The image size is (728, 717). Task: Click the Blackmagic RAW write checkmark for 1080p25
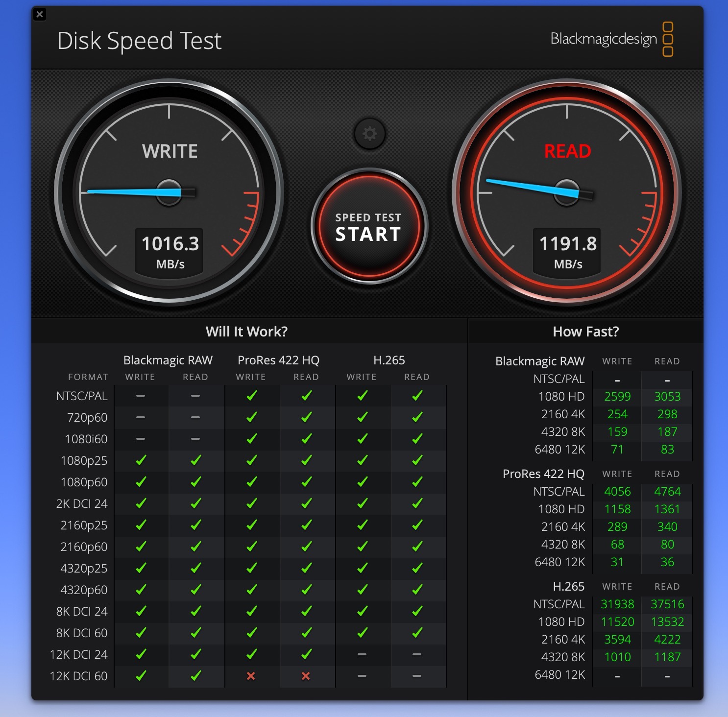141,460
